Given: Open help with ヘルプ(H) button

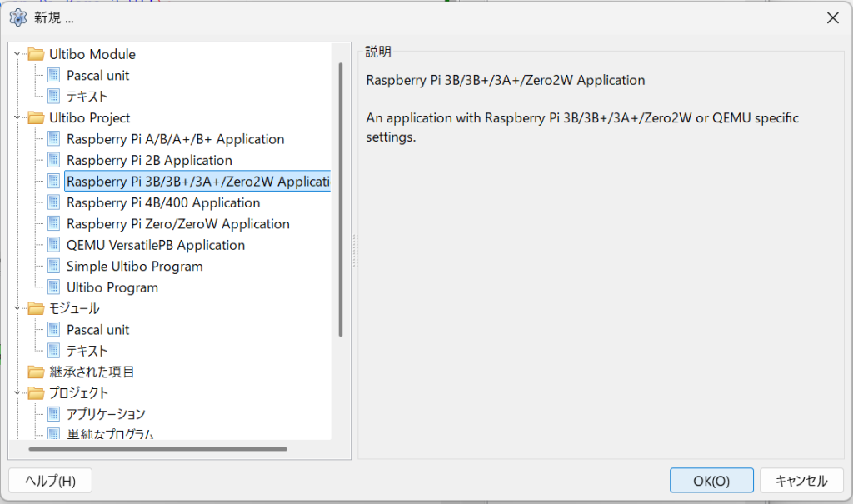Looking at the screenshot, I should pos(50,481).
